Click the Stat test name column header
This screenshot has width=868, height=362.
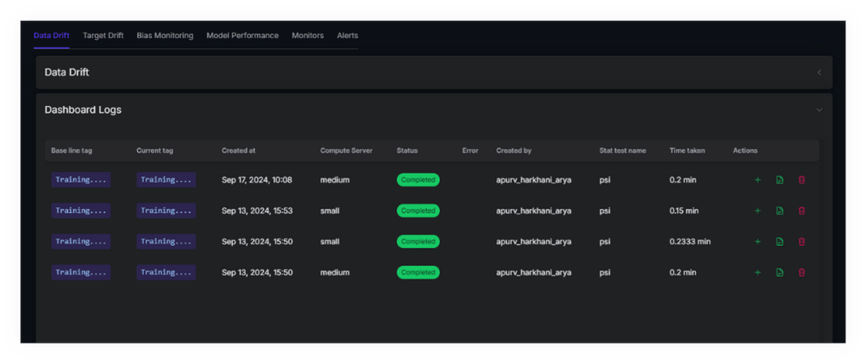point(622,150)
